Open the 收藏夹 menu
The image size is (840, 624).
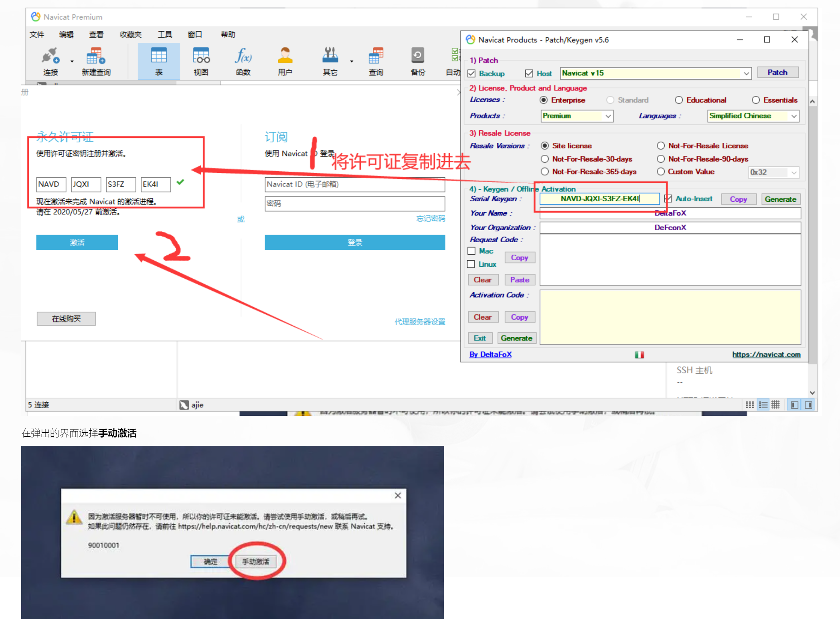coord(131,34)
